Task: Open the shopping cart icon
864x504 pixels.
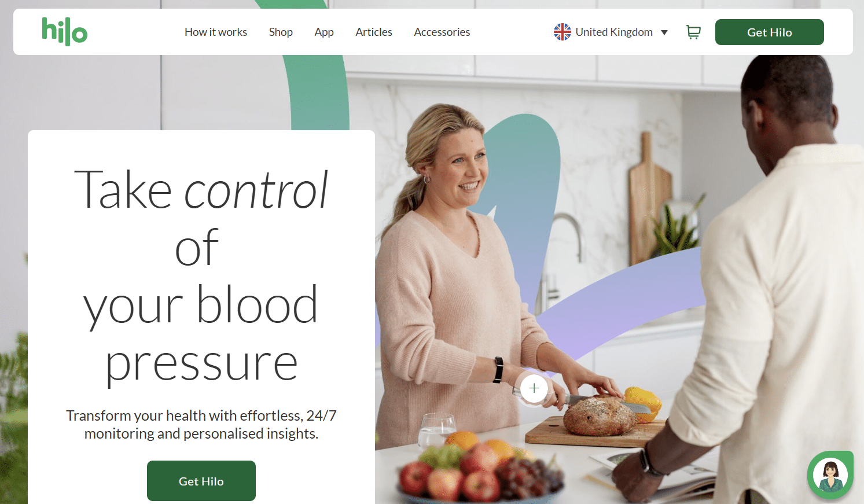Action: pyautogui.click(x=693, y=32)
